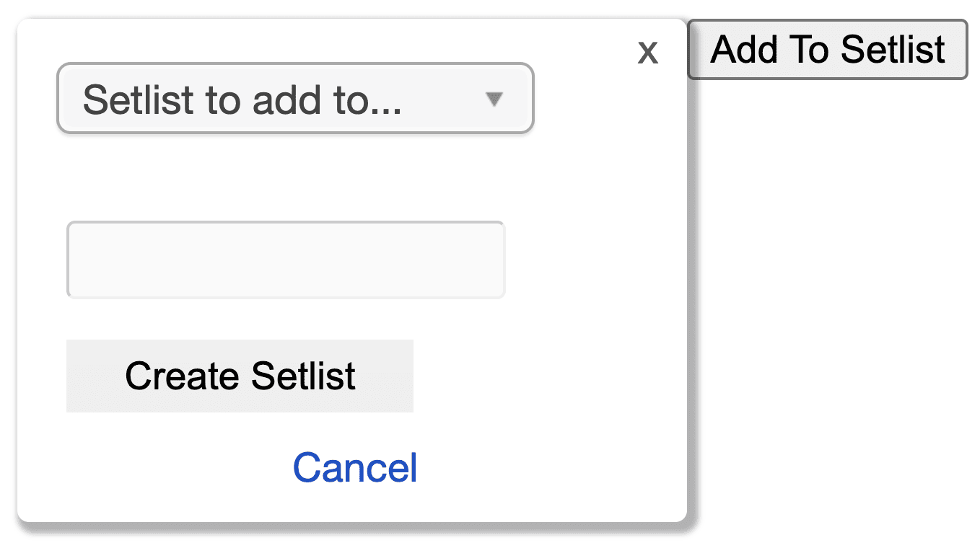980x548 pixels.
Task: Close the popup with the x icon
Action: pos(647,53)
